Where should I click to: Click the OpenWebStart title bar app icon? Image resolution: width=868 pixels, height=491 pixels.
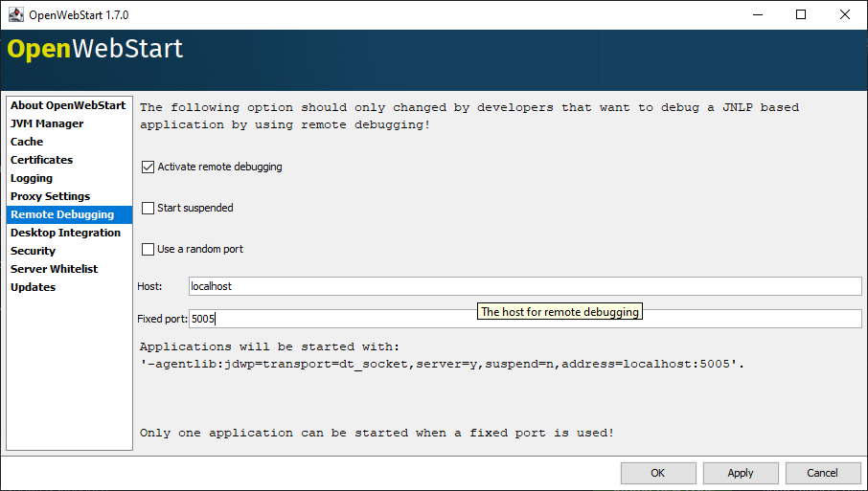point(16,14)
